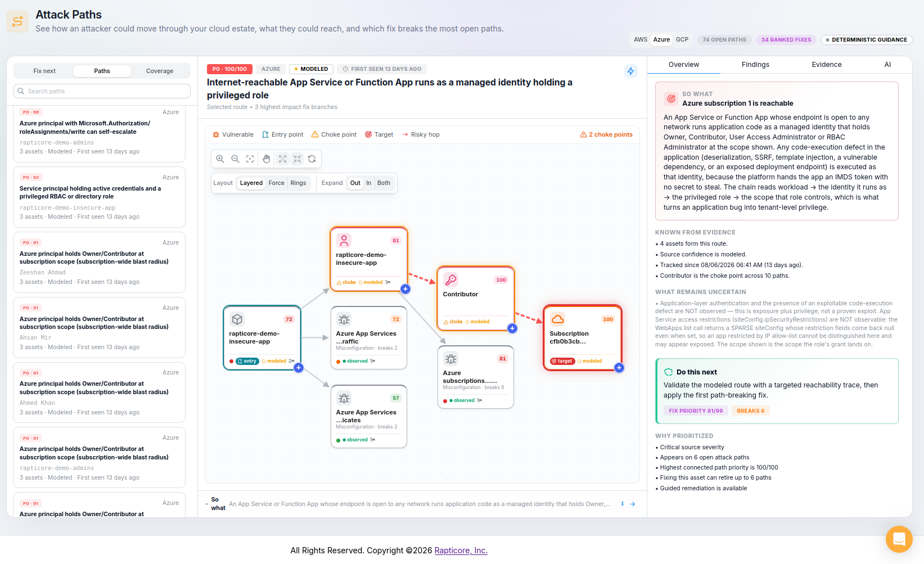Click the target icon next to SO WHAT

pyautogui.click(x=671, y=99)
